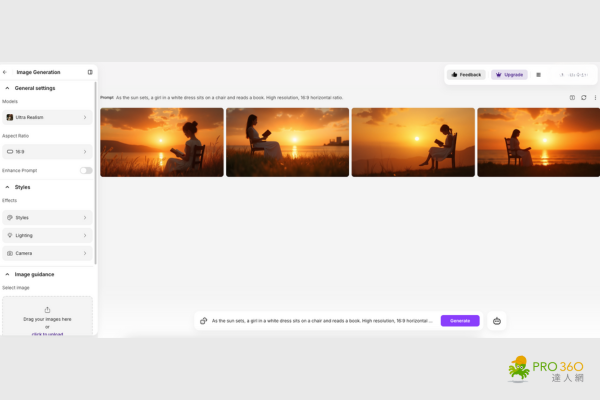Collapse the General settings section
600x400 pixels.
[7, 88]
